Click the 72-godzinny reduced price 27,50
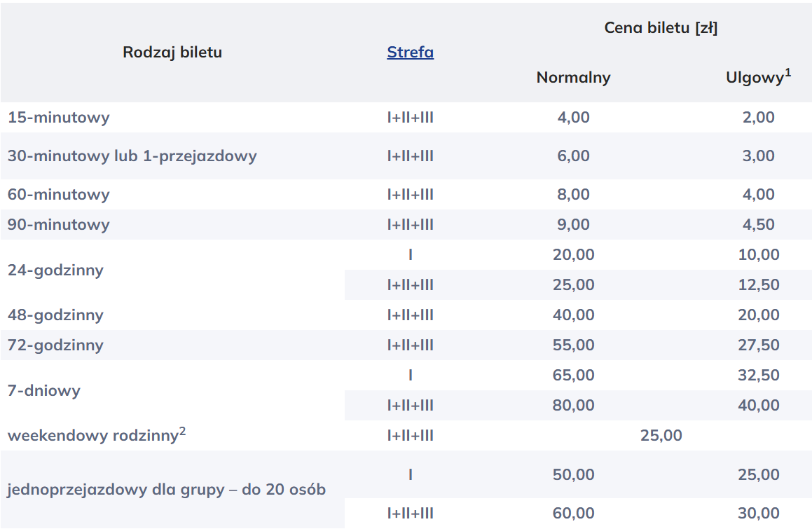The width and height of the screenshot is (812, 529). [x=758, y=345]
